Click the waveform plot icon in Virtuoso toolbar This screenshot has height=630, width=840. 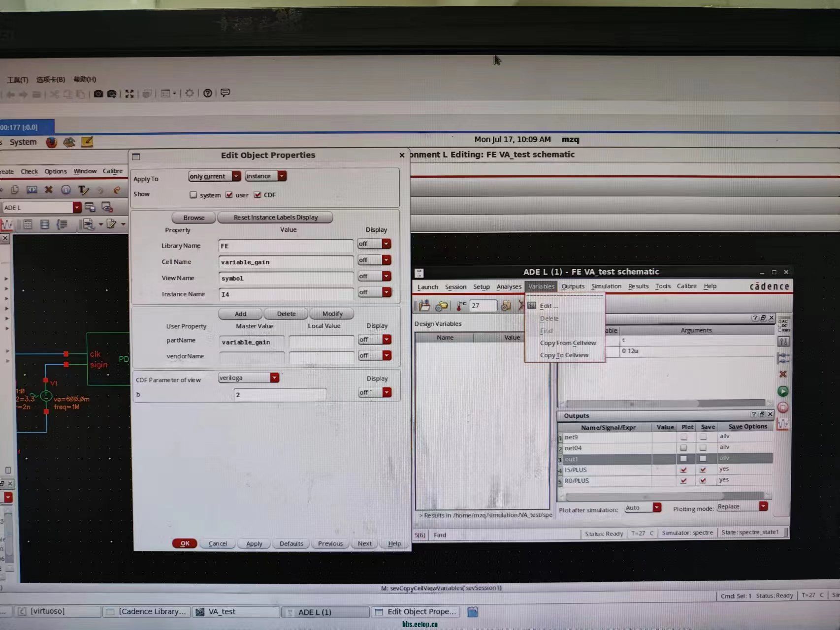7,225
